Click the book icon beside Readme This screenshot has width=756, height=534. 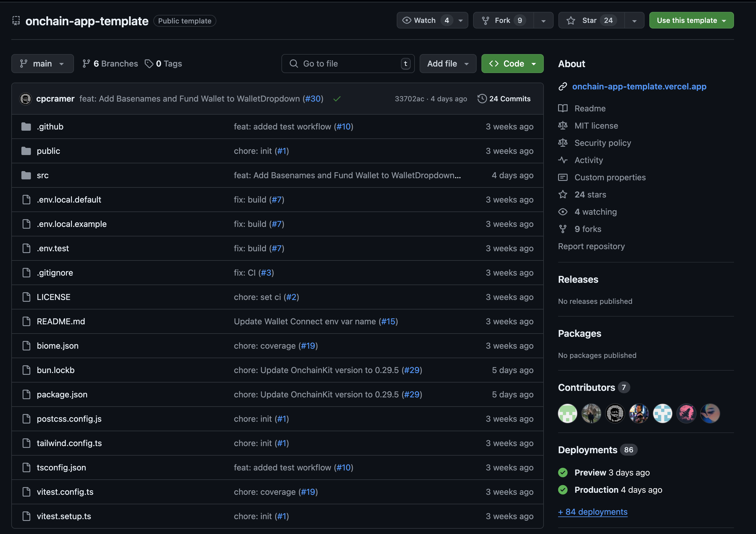pyautogui.click(x=563, y=108)
